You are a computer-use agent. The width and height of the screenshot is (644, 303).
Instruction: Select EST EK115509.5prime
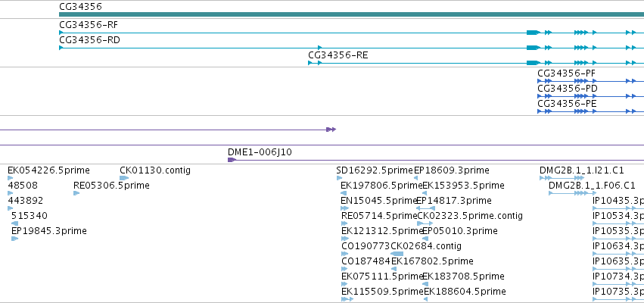383,292
